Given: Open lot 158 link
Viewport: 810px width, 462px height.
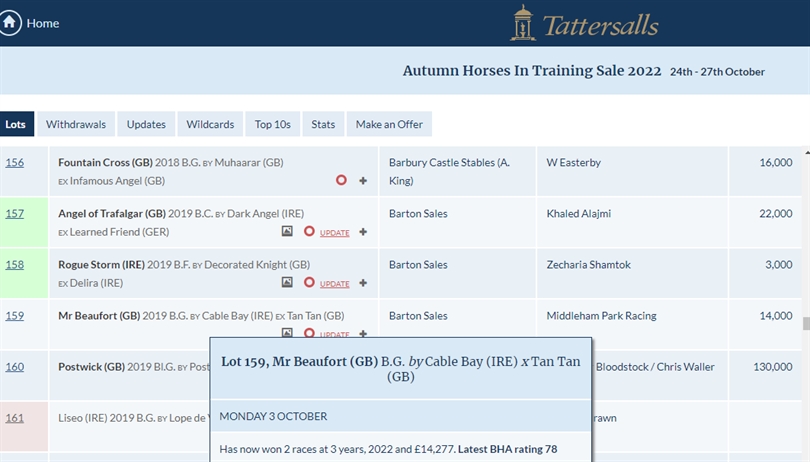Looking at the screenshot, I should [x=14, y=265].
